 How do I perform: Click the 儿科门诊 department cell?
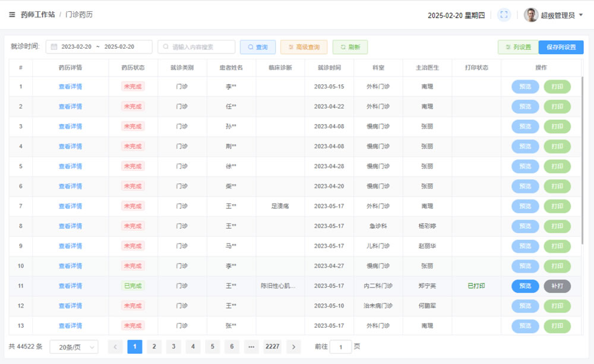(x=378, y=246)
